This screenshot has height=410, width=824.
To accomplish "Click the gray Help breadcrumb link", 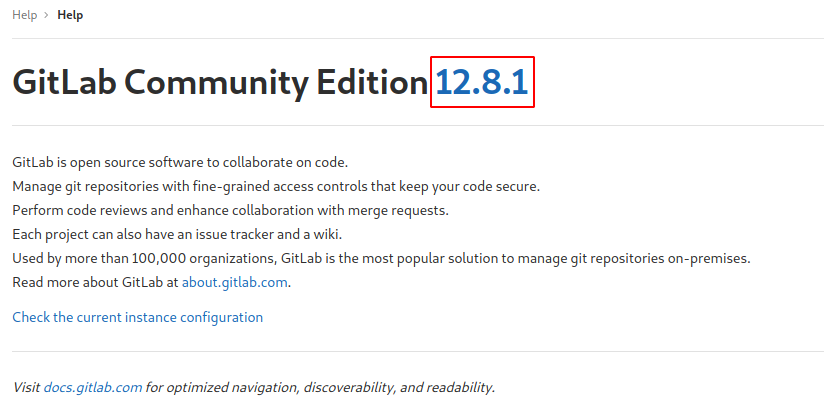I will (25, 15).
